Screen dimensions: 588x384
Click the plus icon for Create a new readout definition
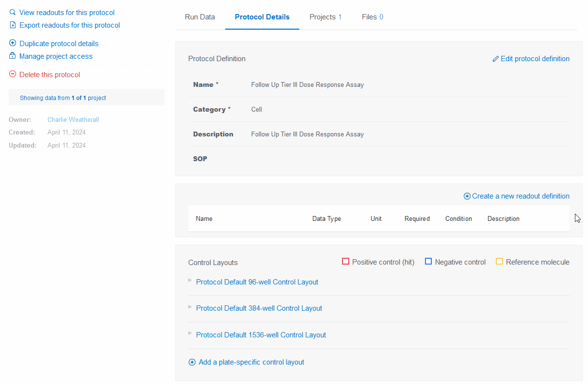click(x=467, y=196)
